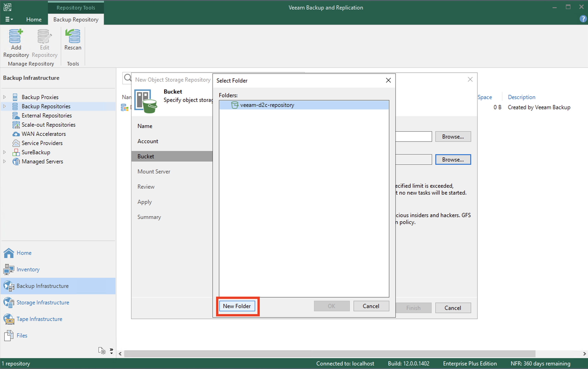
Task: Go to the Mount Server wizard step
Action: pyautogui.click(x=154, y=171)
